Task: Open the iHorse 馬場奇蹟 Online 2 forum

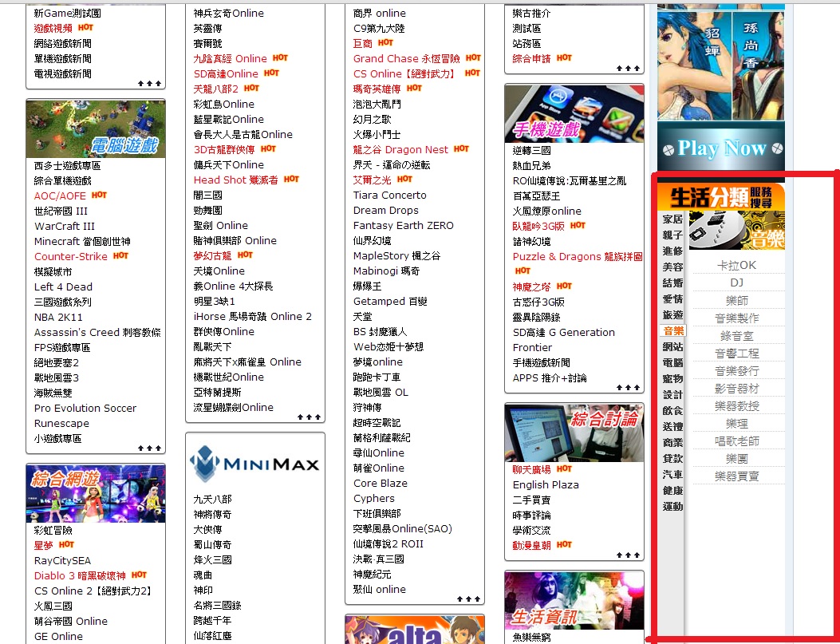Action: [253, 317]
